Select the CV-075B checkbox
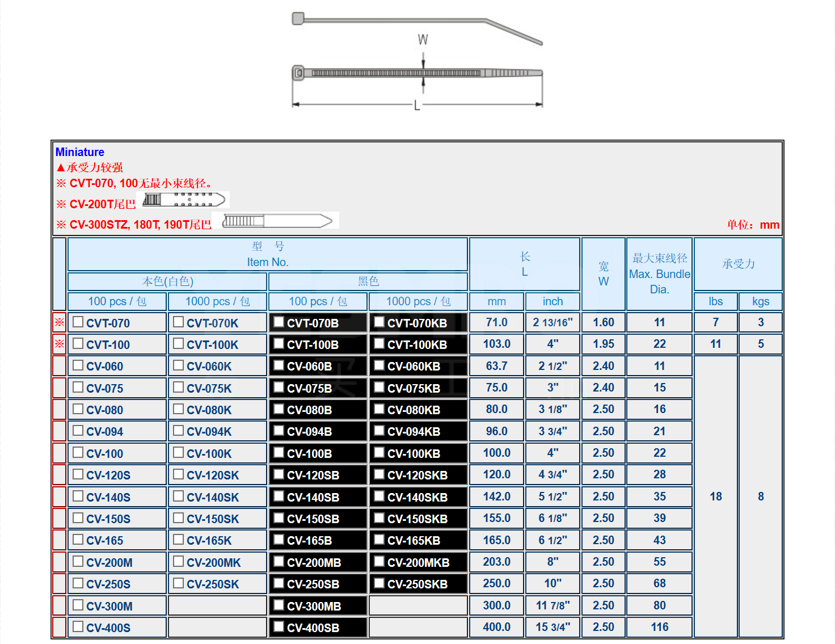835x644 pixels. coord(279,387)
